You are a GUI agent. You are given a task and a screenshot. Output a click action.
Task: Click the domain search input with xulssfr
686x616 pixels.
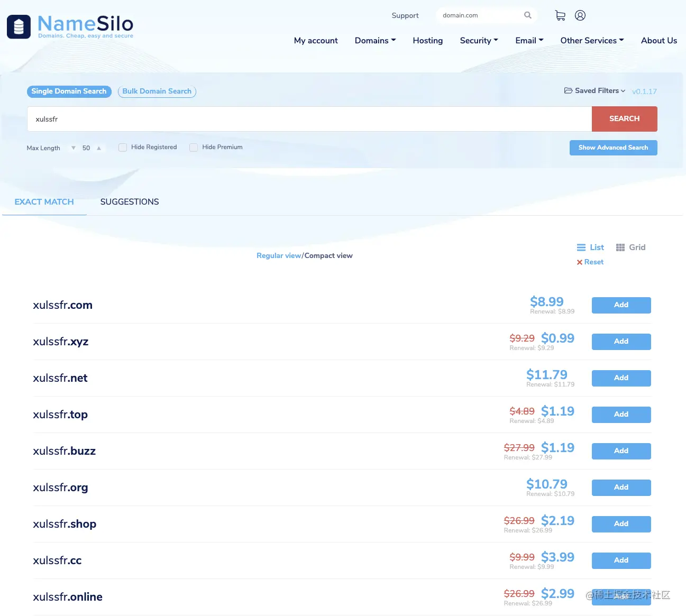click(x=309, y=119)
